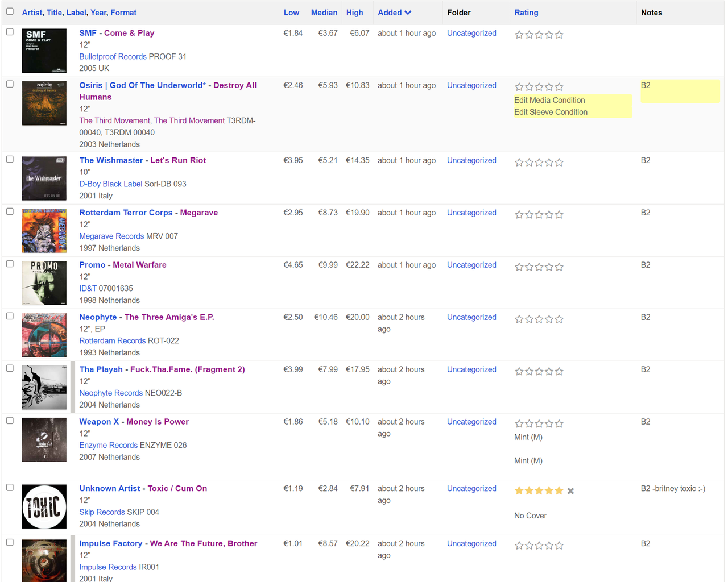Viewport: 728px width, 582px height.
Task: Edit the highlighted B2 notes field for Osiris
Action: (x=679, y=91)
